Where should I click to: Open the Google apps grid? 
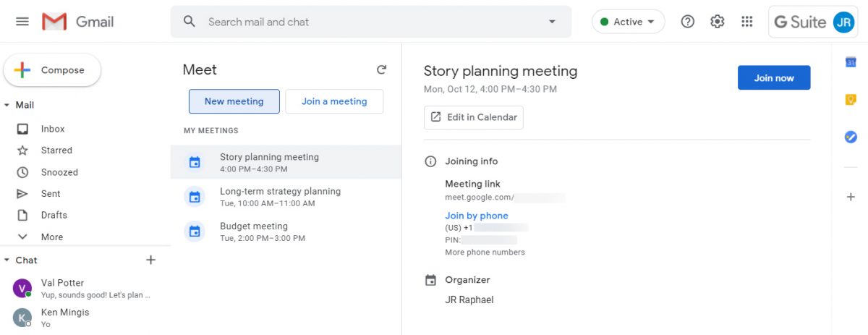pos(747,22)
